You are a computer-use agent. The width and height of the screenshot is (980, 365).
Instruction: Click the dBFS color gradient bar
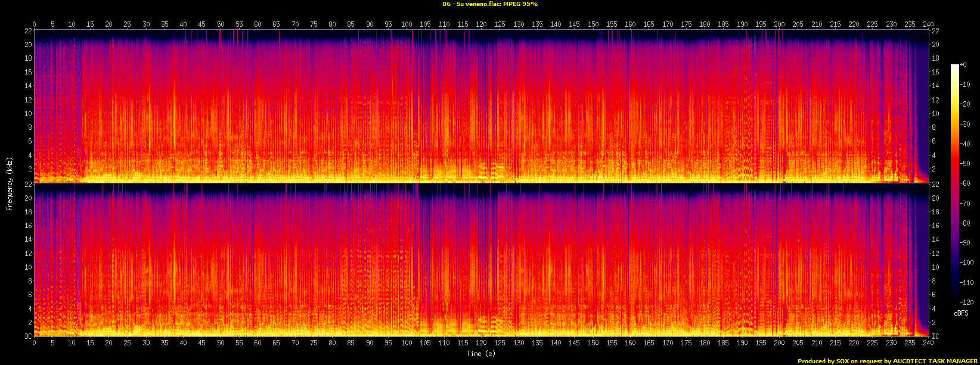(955, 183)
